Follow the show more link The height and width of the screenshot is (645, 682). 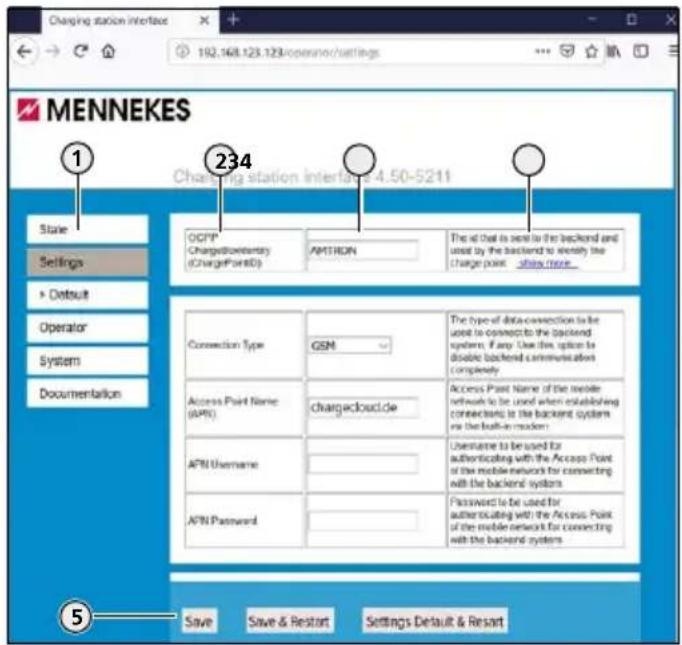(547, 263)
